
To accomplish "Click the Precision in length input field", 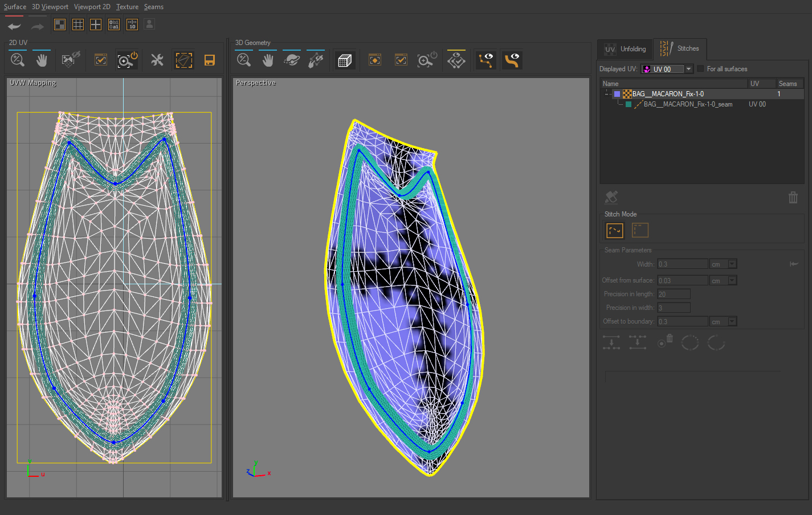I will point(674,294).
